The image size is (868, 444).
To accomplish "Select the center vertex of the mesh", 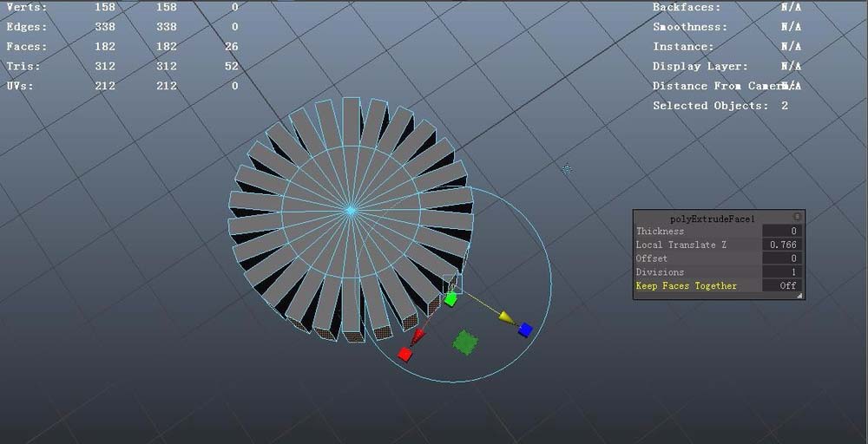I will click(x=350, y=211).
